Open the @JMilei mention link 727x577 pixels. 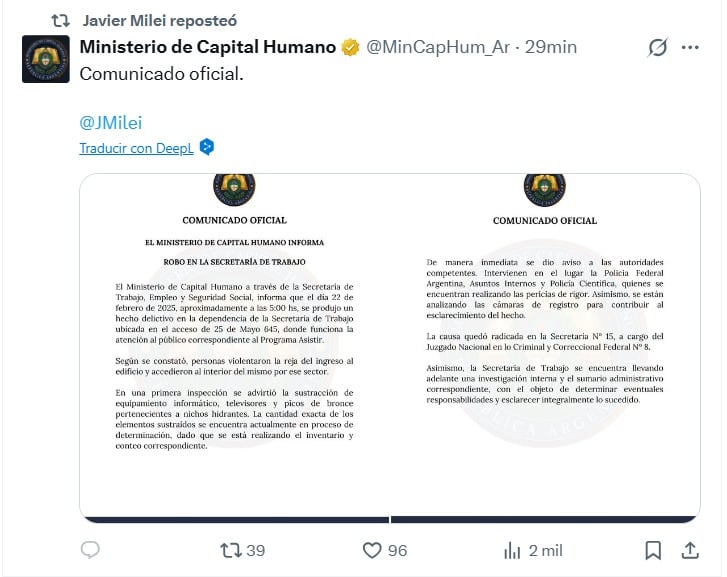pos(110,122)
